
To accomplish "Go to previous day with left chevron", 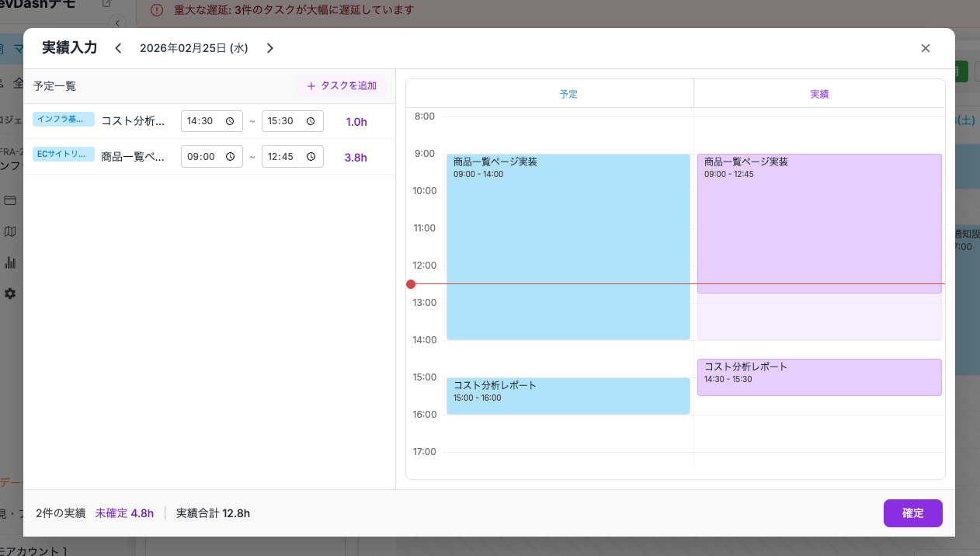I will (118, 48).
